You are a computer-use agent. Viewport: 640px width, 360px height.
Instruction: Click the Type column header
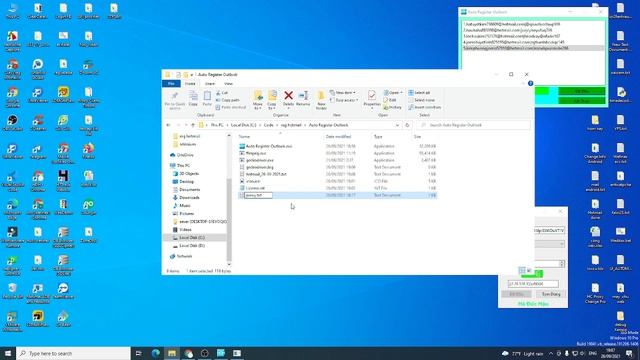coord(378,137)
